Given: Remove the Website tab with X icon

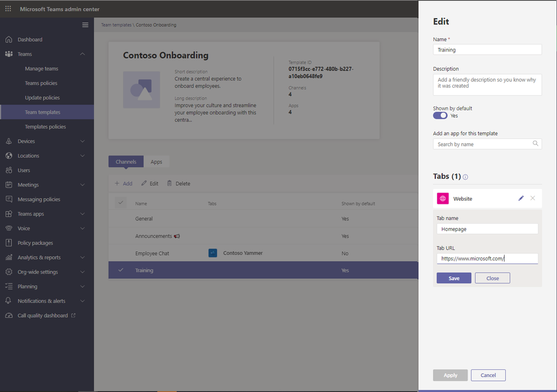Looking at the screenshot, I should click(x=532, y=199).
